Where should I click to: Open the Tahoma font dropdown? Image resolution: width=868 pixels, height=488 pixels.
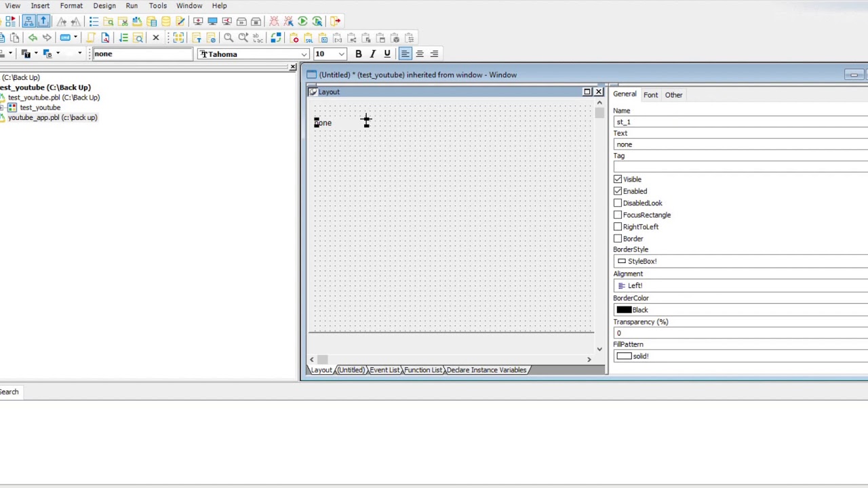[x=304, y=54]
